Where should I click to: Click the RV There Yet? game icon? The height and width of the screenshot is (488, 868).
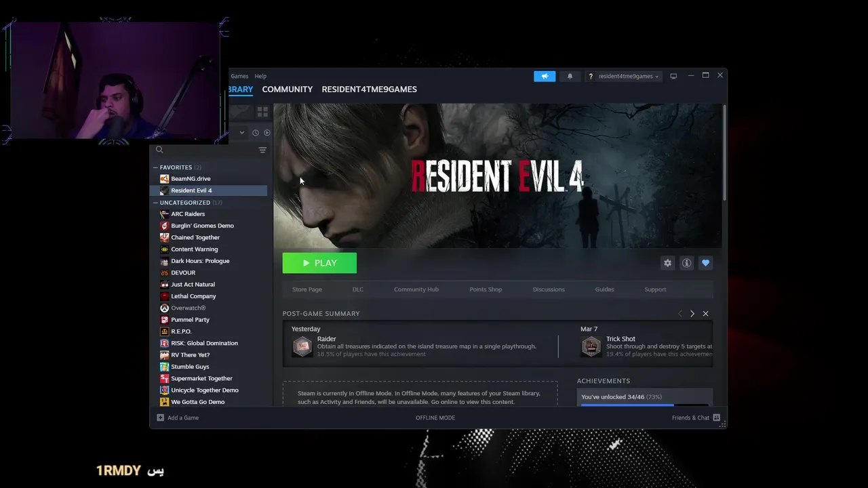[164, 355]
